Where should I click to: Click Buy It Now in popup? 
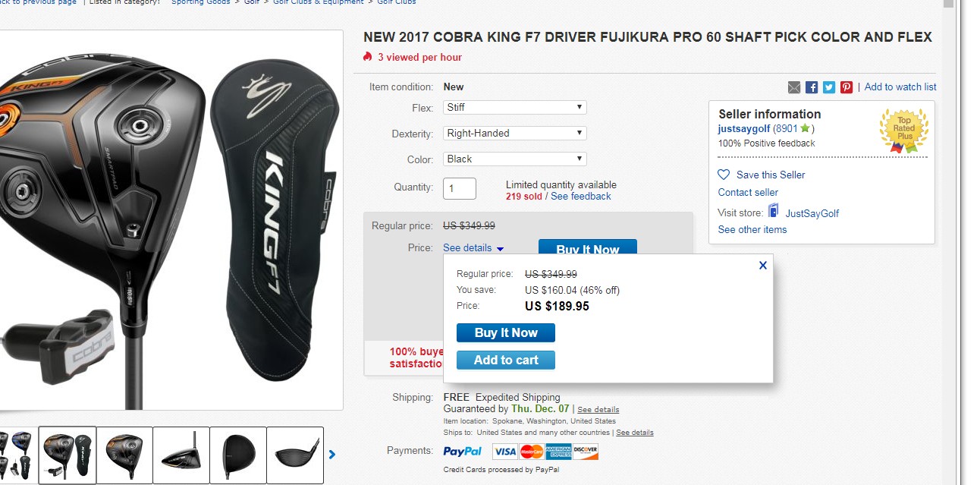click(x=506, y=333)
